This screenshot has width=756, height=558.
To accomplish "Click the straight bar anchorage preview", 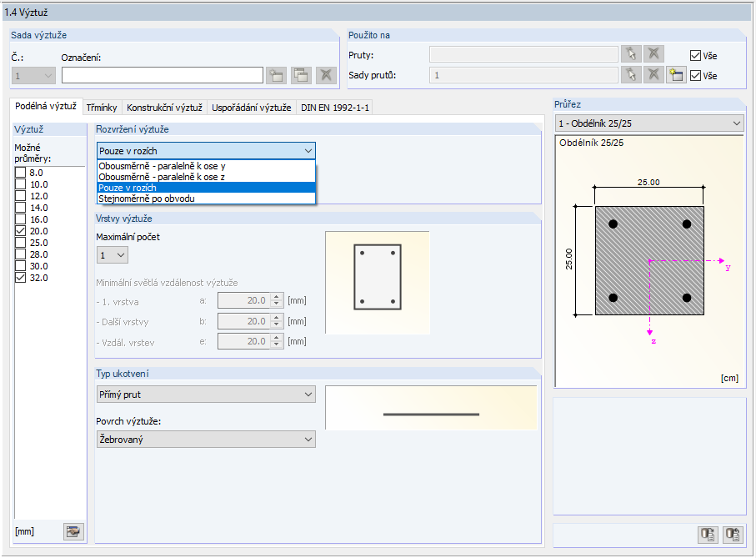I will click(x=431, y=408).
